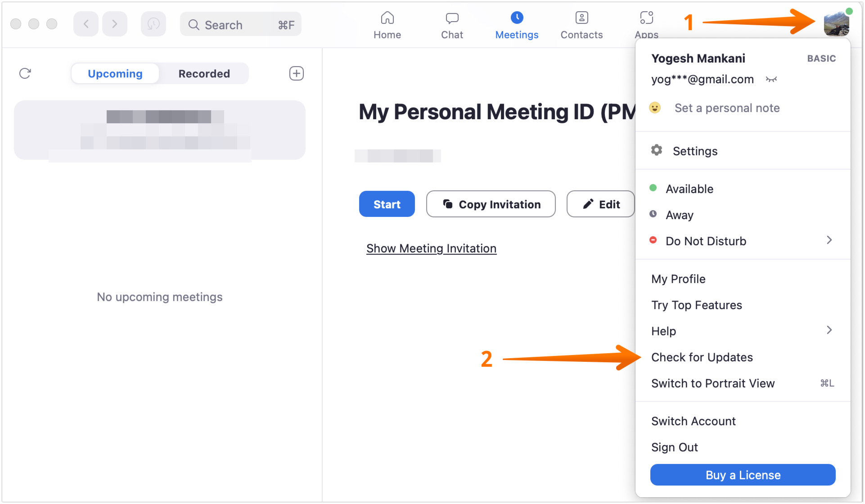Switch to the Recorded tab
865x504 pixels.
[x=204, y=74]
